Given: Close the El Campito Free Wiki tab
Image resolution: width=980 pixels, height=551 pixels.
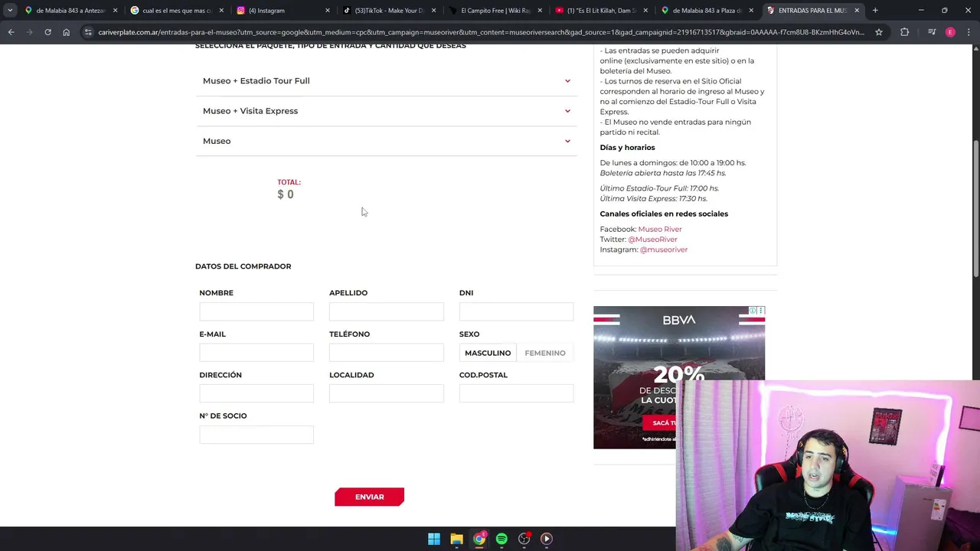Looking at the screenshot, I should click(539, 11).
